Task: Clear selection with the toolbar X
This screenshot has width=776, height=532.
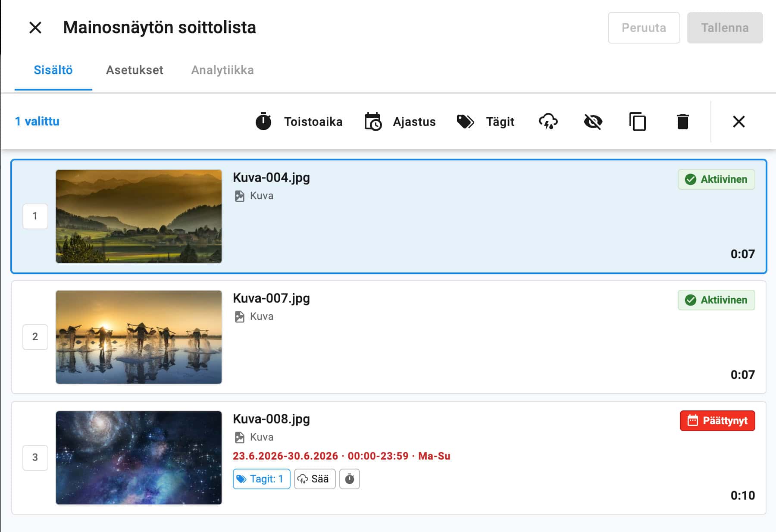Action: [738, 122]
